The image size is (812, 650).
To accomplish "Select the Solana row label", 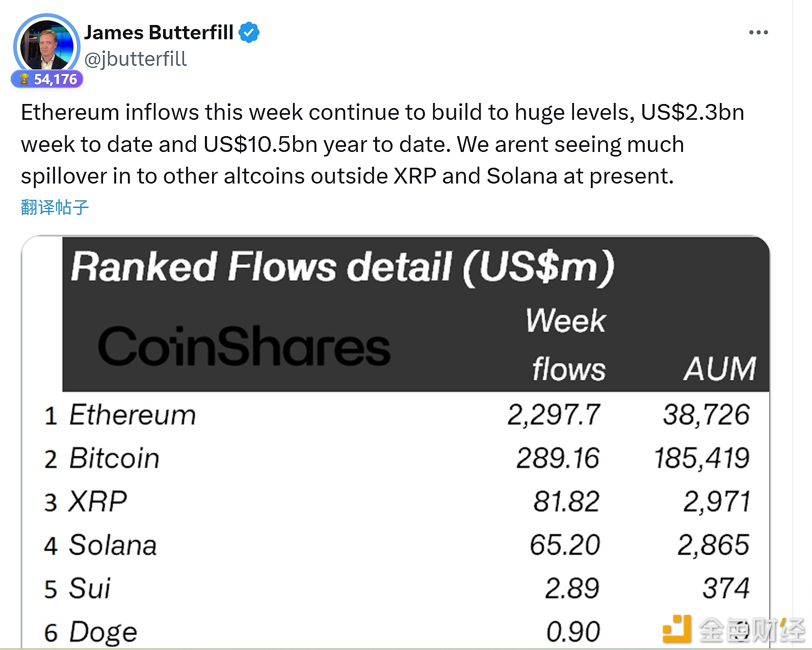I will (113, 545).
